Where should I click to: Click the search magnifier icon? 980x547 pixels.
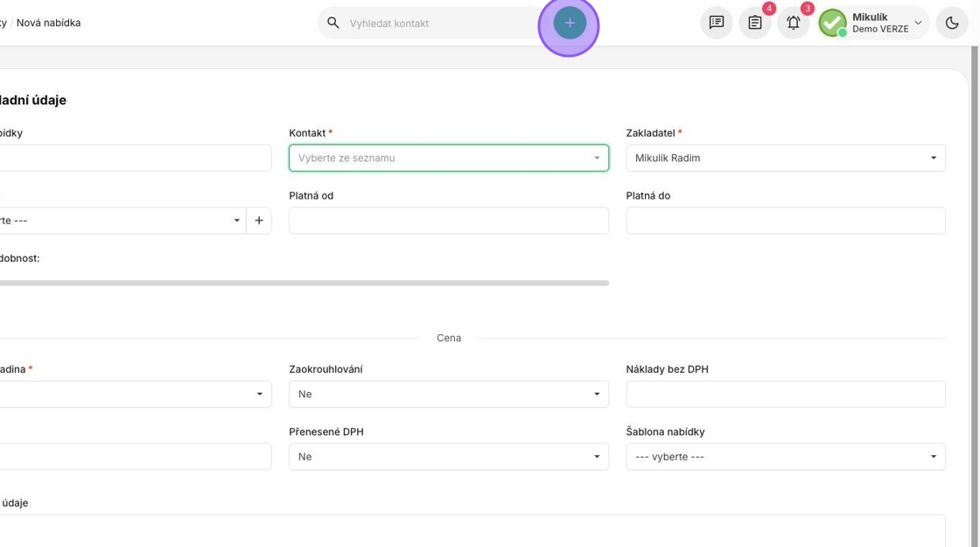click(x=333, y=23)
